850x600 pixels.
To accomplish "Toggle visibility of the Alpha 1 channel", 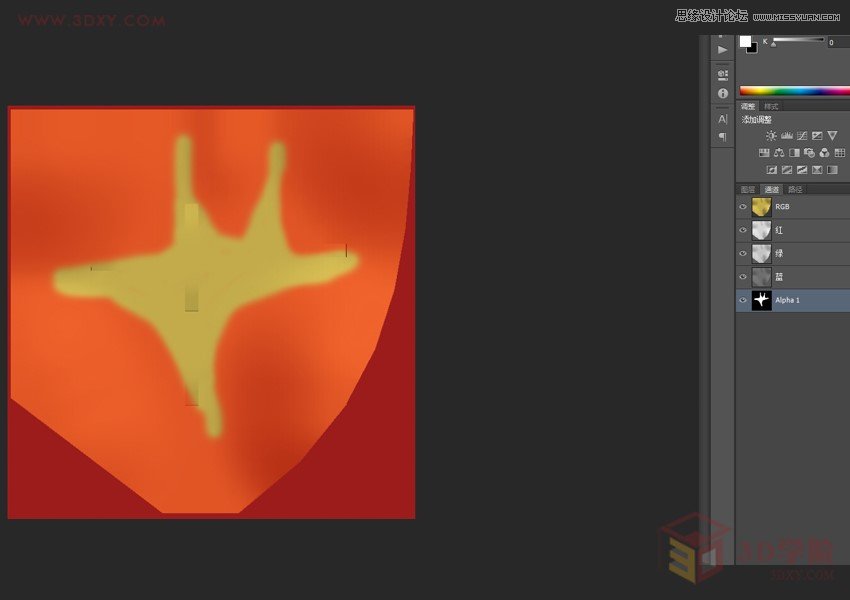I will pyautogui.click(x=743, y=300).
